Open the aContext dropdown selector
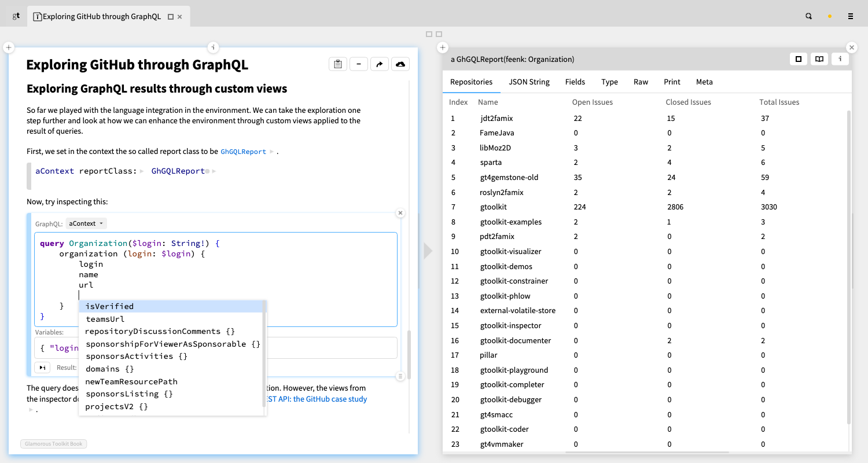This screenshot has width=868, height=463. pyautogui.click(x=86, y=223)
